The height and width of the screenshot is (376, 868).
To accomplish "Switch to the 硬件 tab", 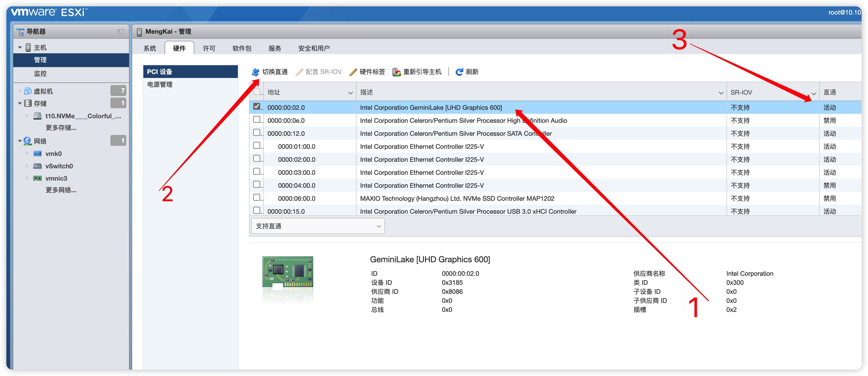I will pyautogui.click(x=179, y=48).
